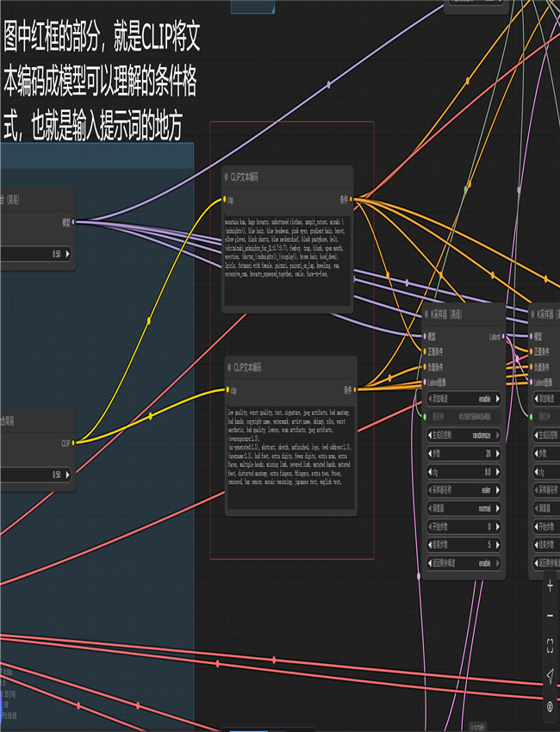Increase 步数 value with right arrow
Screen dimensions: 560x732
pos(498,453)
